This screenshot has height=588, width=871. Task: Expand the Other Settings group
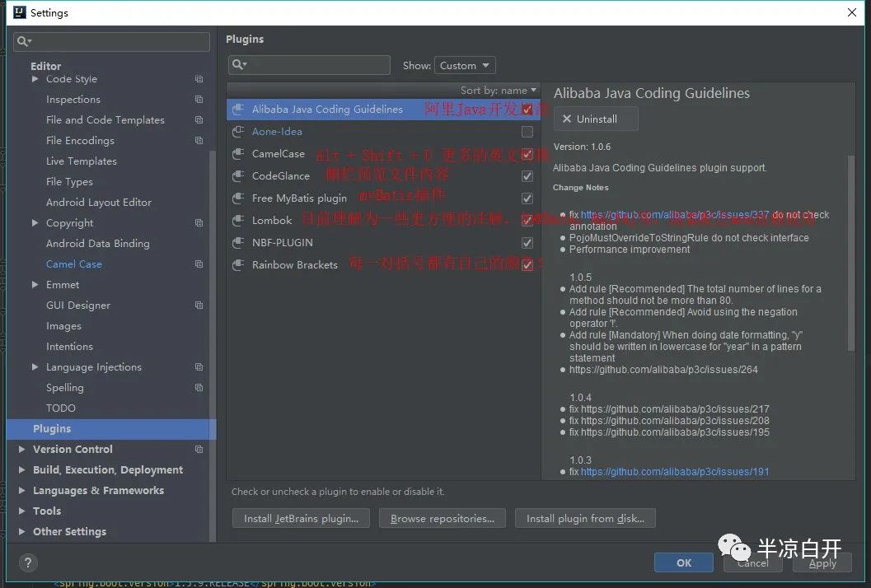pyautogui.click(x=21, y=531)
